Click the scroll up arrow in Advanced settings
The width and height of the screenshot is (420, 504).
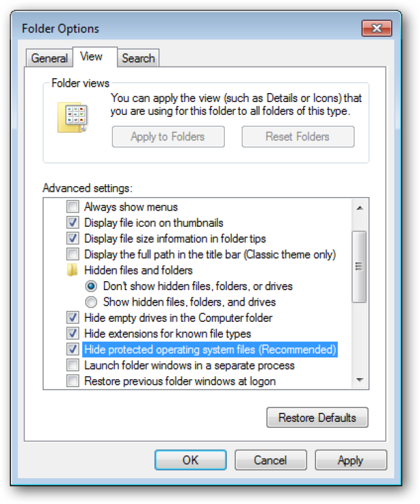(360, 207)
